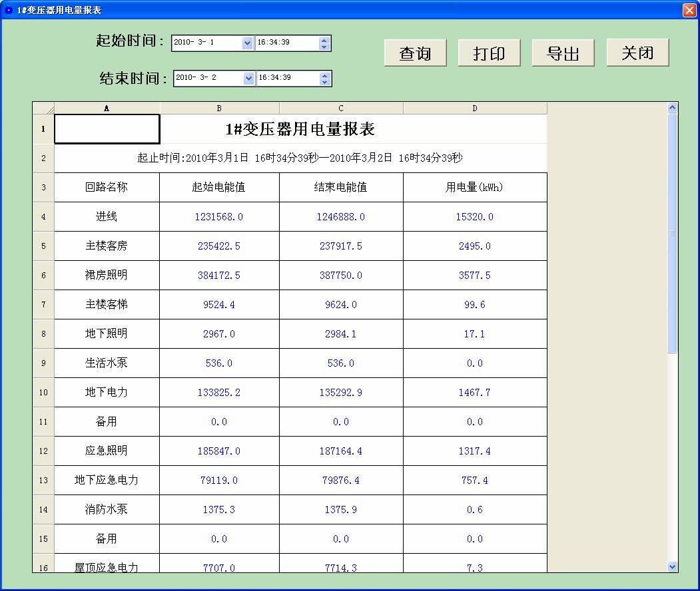700x591 pixels.
Task: Select row 4 header in the grid
Action: [43, 217]
